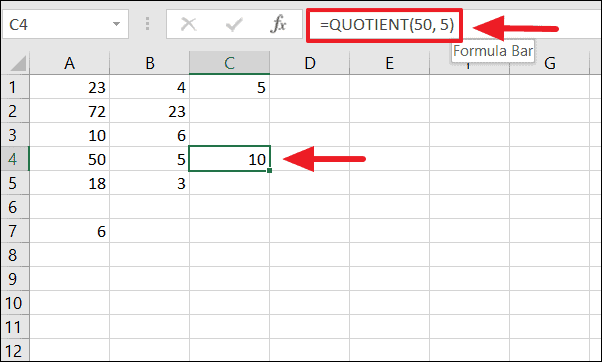602x362 pixels.
Task: Open the Insert Function fx icon
Action: click(x=278, y=24)
